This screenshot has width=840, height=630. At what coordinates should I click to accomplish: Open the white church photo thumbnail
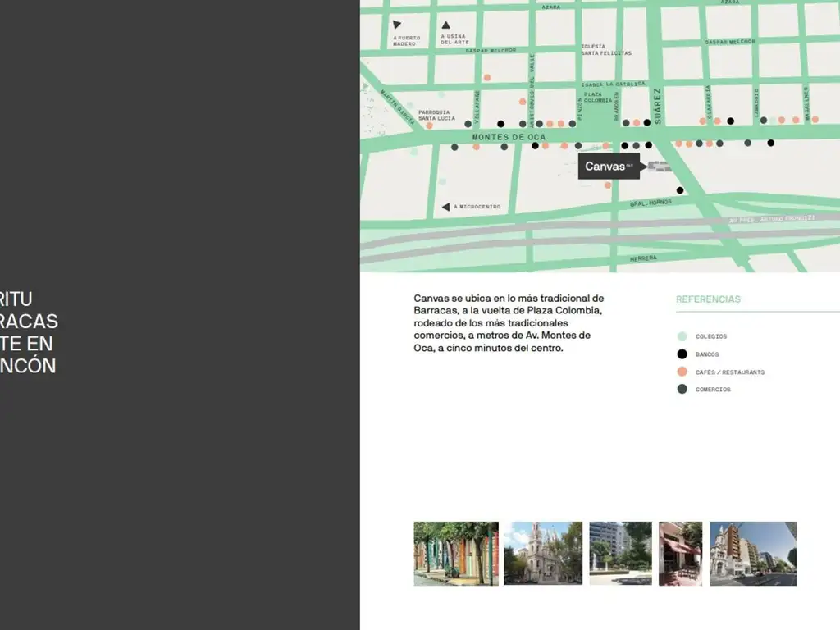(542, 554)
